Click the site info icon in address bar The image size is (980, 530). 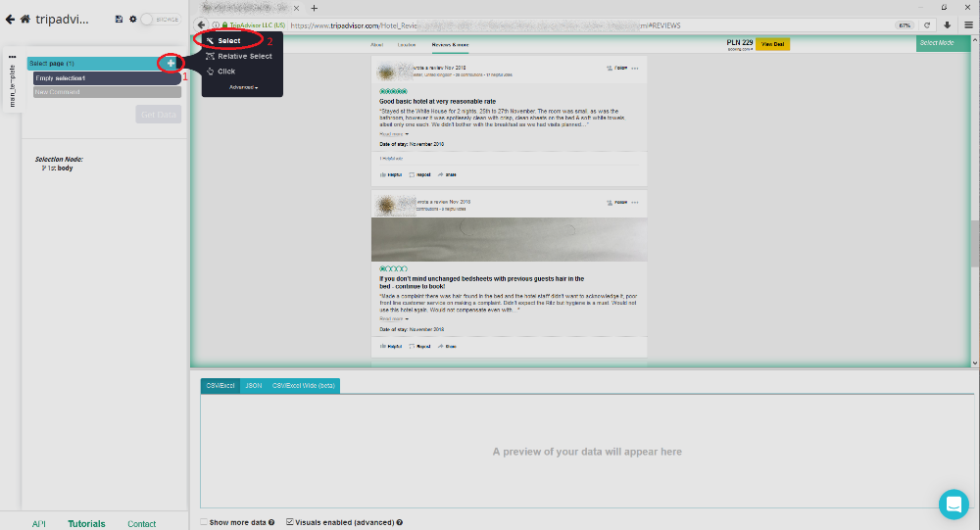tap(216, 25)
